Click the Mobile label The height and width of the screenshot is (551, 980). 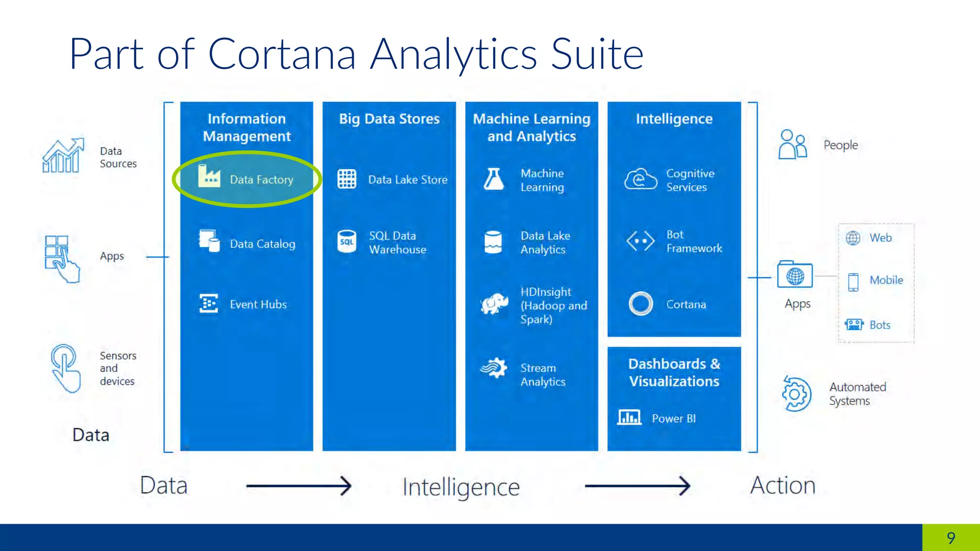886,280
